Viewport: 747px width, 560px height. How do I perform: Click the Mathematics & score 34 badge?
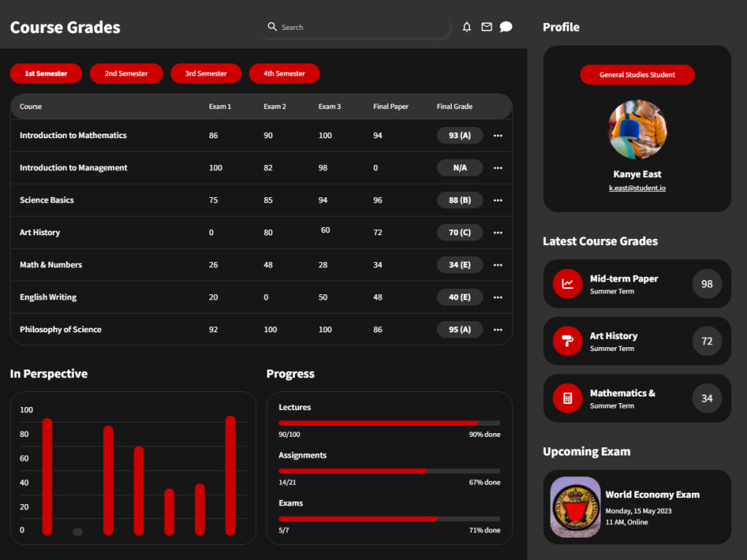point(707,398)
